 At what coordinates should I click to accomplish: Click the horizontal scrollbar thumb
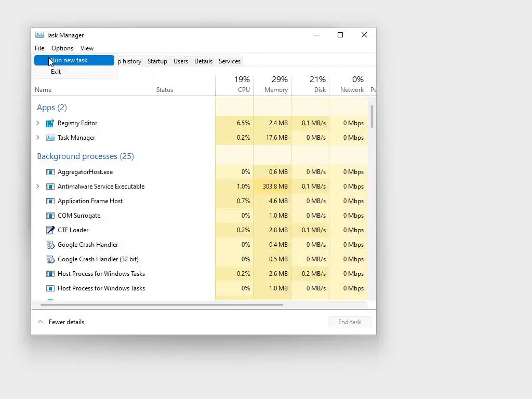coord(162,305)
